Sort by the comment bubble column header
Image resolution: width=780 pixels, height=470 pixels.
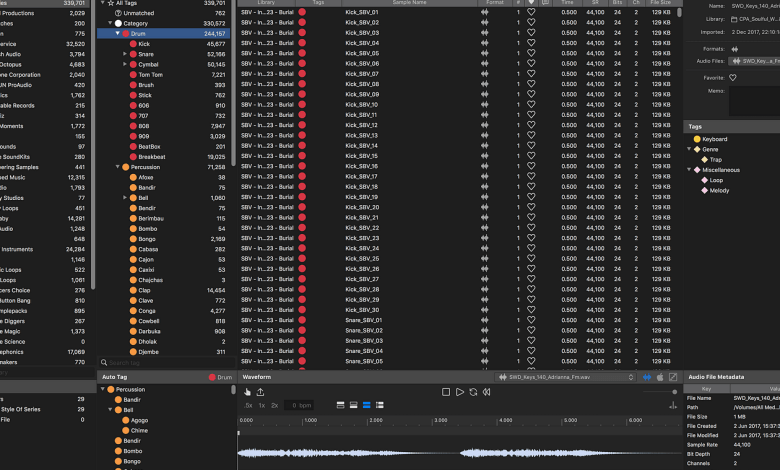[545, 2]
